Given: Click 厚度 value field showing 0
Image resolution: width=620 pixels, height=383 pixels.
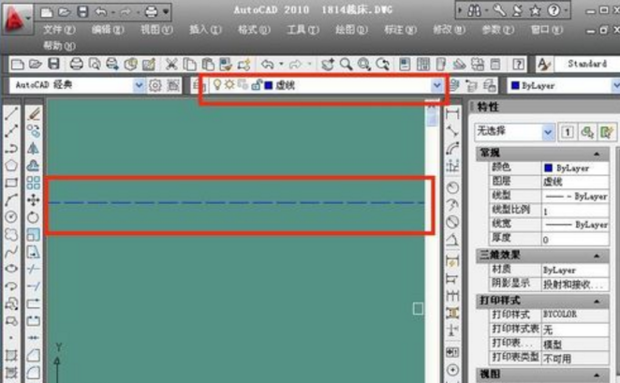Looking at the screenshot, I should (575, 239).
